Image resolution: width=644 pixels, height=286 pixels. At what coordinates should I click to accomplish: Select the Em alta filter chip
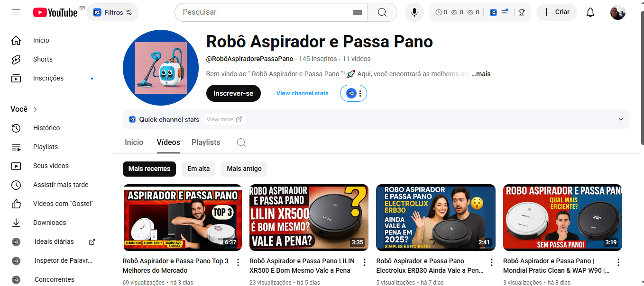click(x=198, y=169)
